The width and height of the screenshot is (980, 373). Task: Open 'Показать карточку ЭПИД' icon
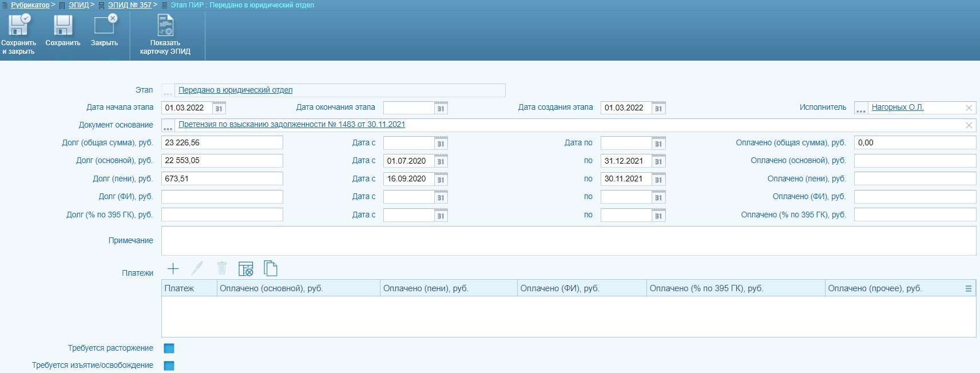pos(165,26)
